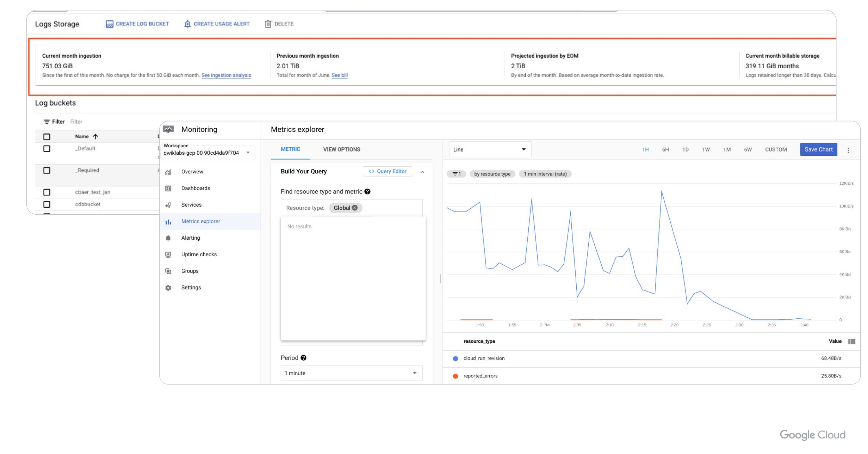Toggle the select-all checkbox in the header
This screenshot has width=868, height=454.
click(x=46, y=137)
